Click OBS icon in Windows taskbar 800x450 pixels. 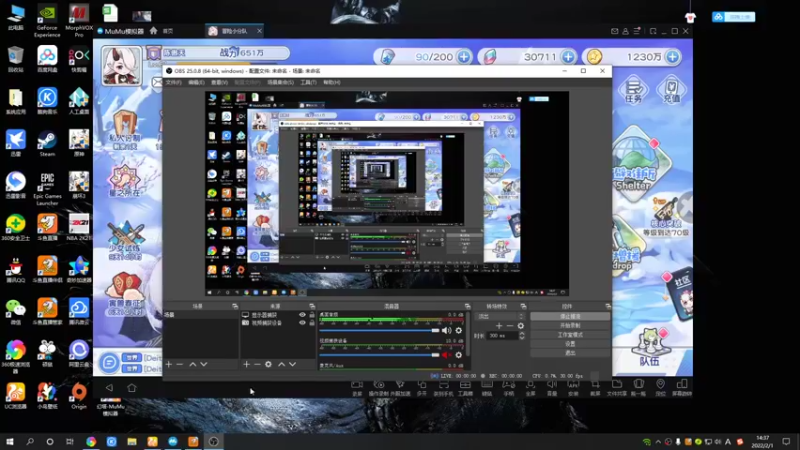(x=213, y=441)
